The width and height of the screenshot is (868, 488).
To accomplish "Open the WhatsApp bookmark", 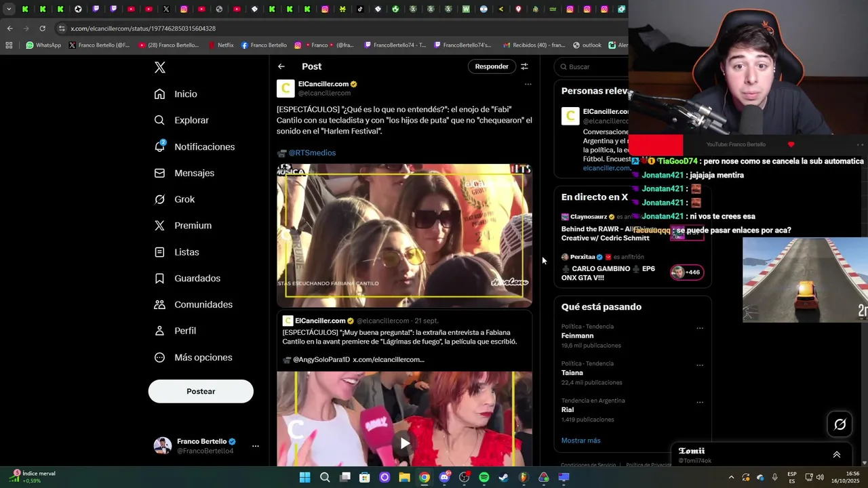I will coord(43,45).
